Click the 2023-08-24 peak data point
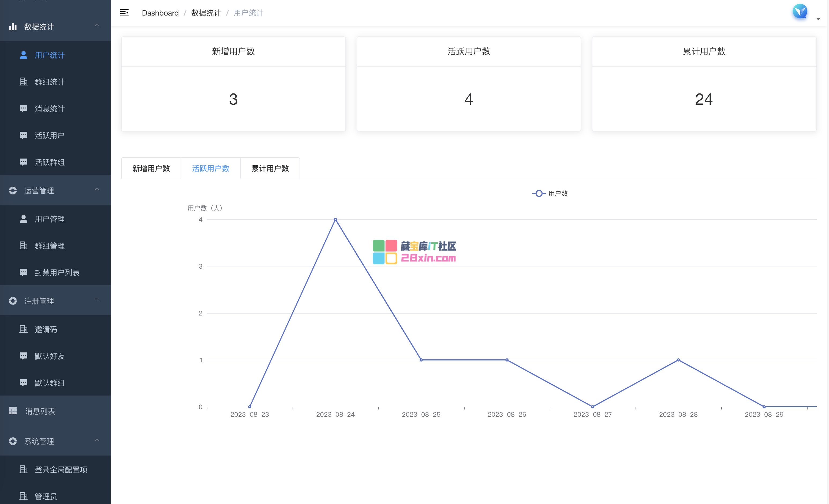Screen dimensions: 829x504 [335, 220]
